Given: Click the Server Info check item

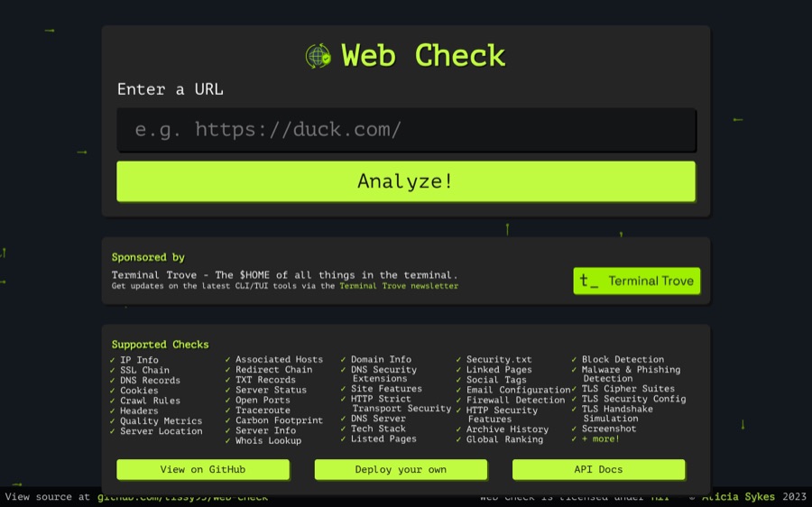Looking at the screenshot, I should point(265,430).
